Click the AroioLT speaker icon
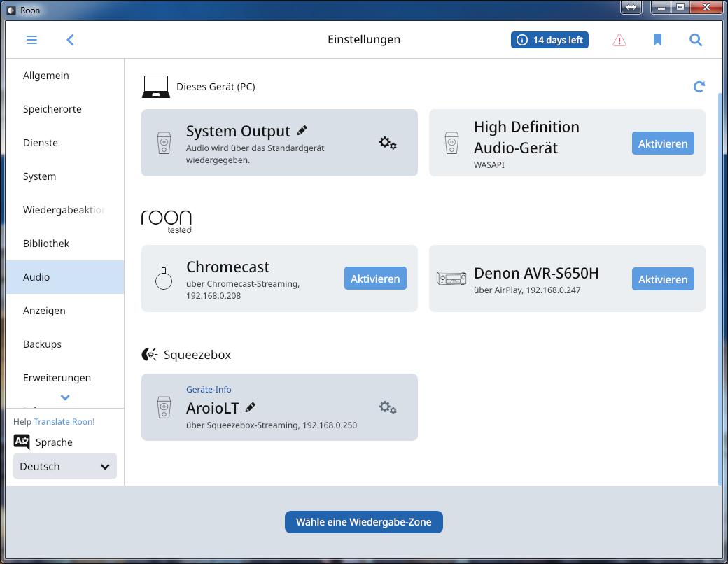Screen dimensions: 728x564 click(164, 407)
